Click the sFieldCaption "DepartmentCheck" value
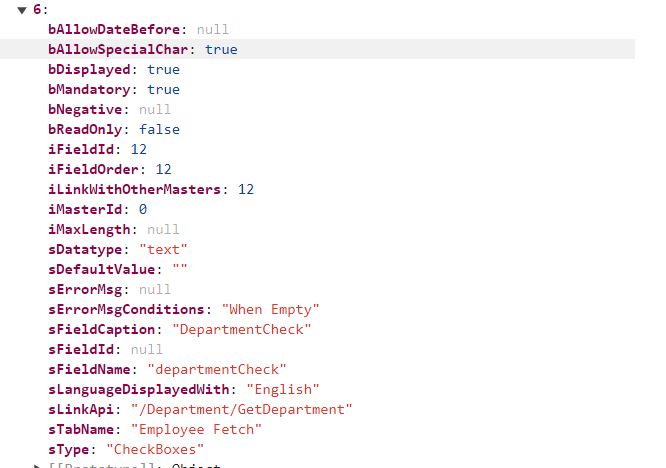The height and width of the screenshot is (468, 666). [241, 329]
